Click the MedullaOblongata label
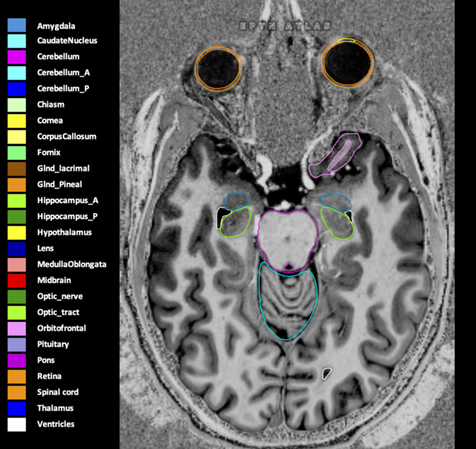Image resolution: width=476 pixels, height=449 pixels. pos(72,264)
